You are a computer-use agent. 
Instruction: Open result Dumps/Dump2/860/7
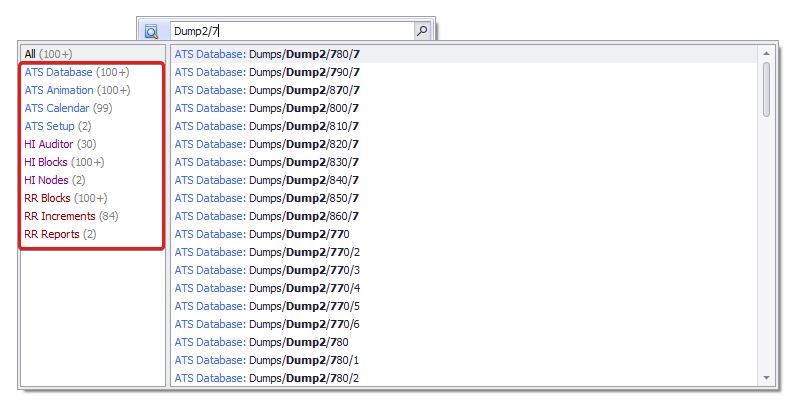coord(464,216)
